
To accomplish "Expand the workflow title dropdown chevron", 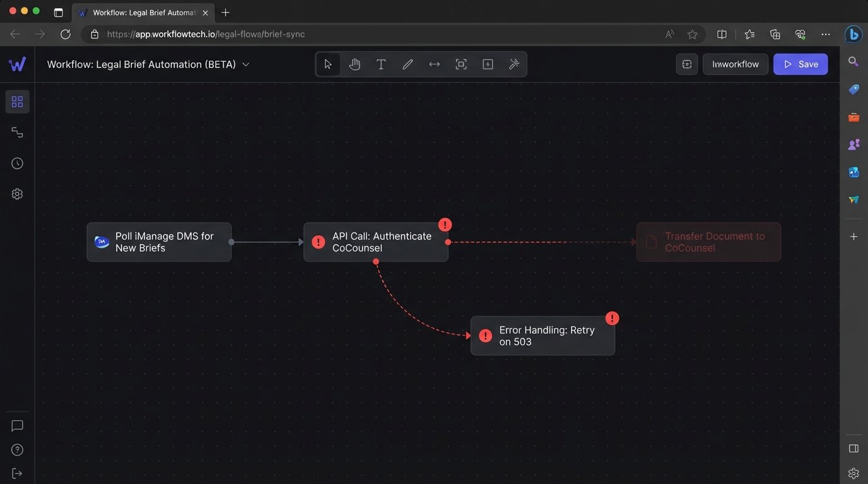I will [x=246, y=64].
